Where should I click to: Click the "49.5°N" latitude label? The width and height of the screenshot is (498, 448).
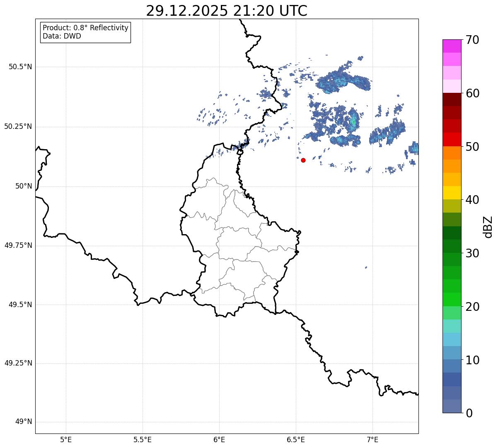tap(20, 305)
